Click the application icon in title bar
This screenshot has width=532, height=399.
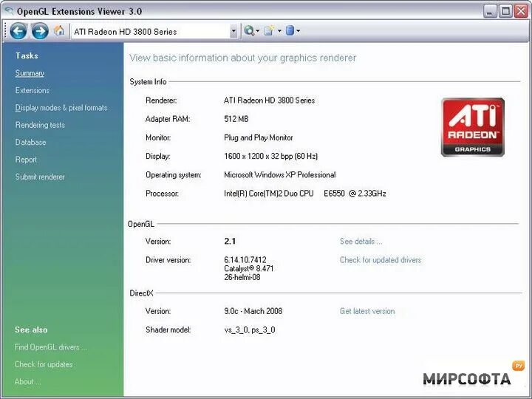pyautogui.click(x=9, y=10)
